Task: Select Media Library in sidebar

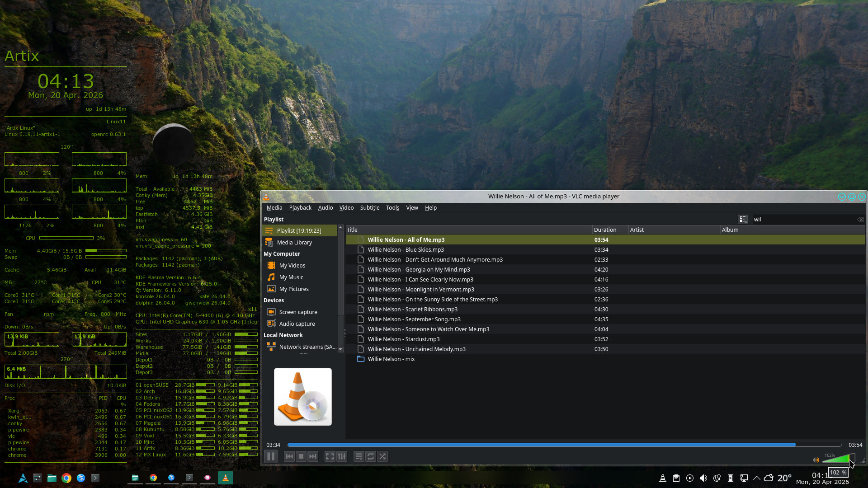Action: pyautogui.click(x=294, y=243)
